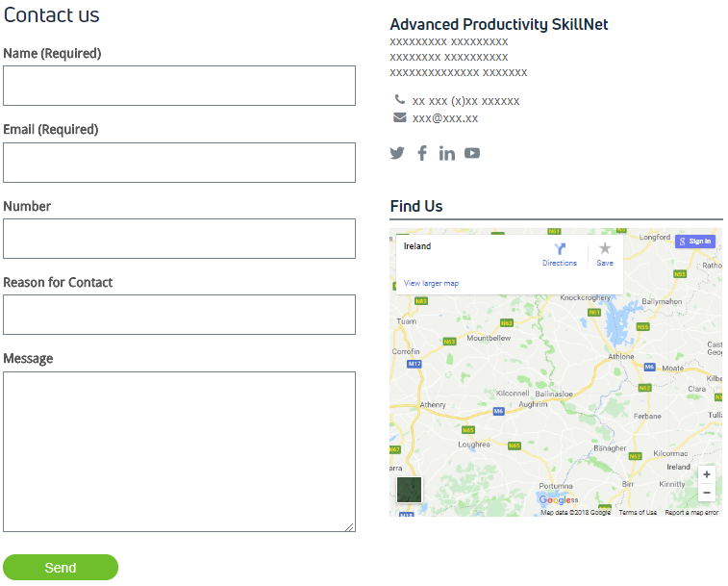
Task: Click Portumna label on the map
Action: click(x=556, y=486)
